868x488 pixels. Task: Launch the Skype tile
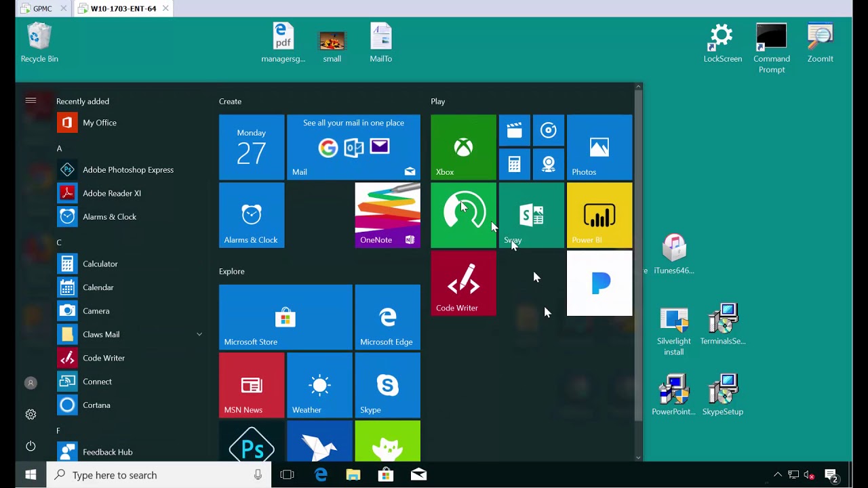coord(387,385)
